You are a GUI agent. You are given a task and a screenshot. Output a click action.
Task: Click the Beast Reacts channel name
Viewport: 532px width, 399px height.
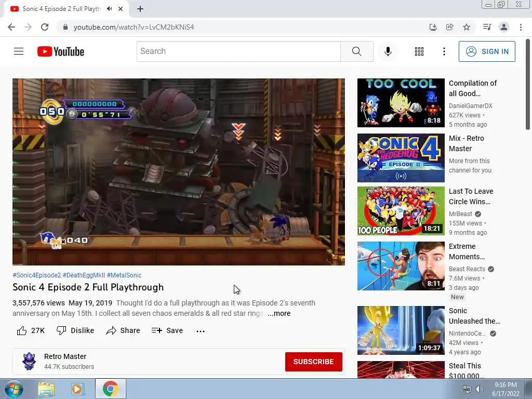click(467, 269)
